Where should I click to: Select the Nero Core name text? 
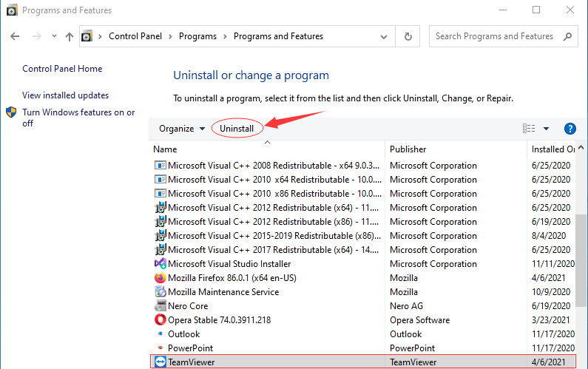pos(188,306)
